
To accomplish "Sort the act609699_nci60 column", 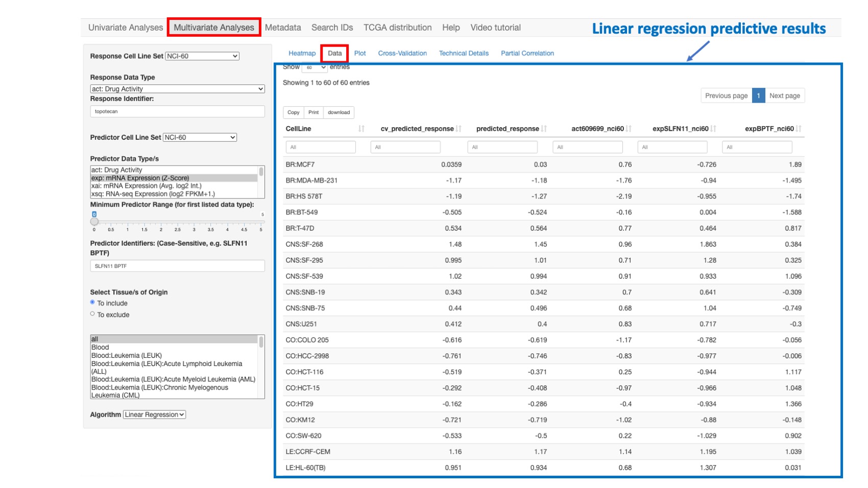I will click(630, 129).
